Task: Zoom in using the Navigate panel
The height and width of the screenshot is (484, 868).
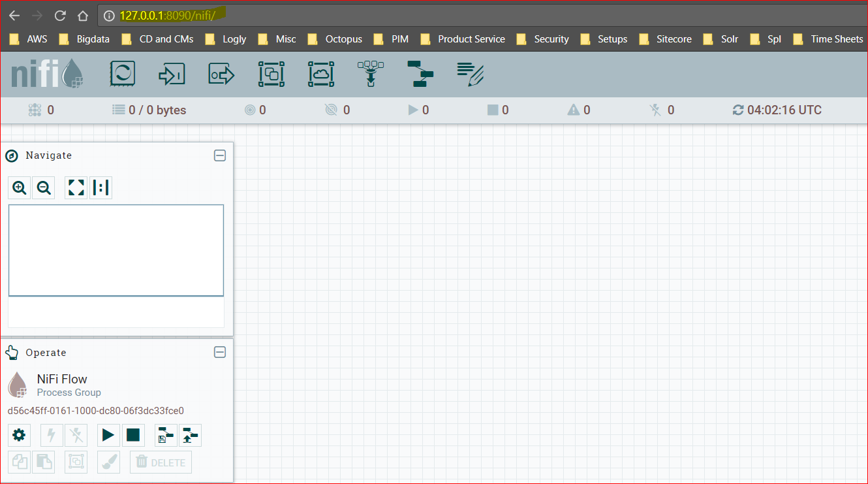Action: [20, 188]
